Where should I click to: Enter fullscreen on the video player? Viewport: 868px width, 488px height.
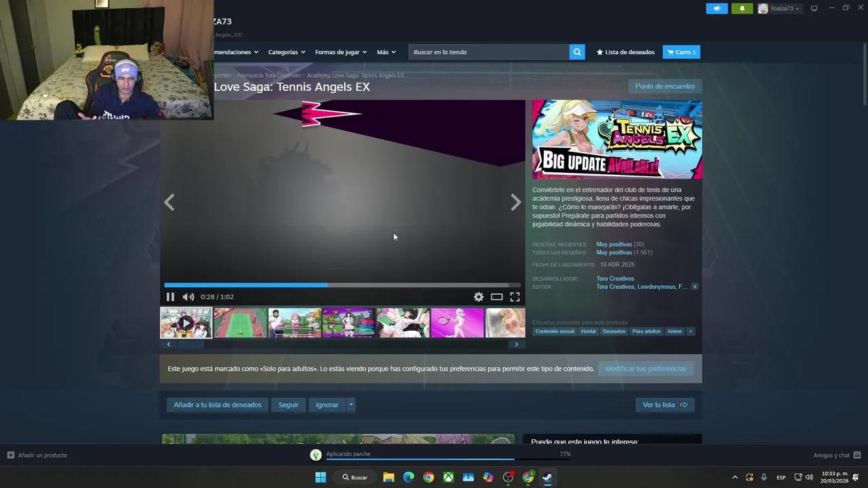515,297
